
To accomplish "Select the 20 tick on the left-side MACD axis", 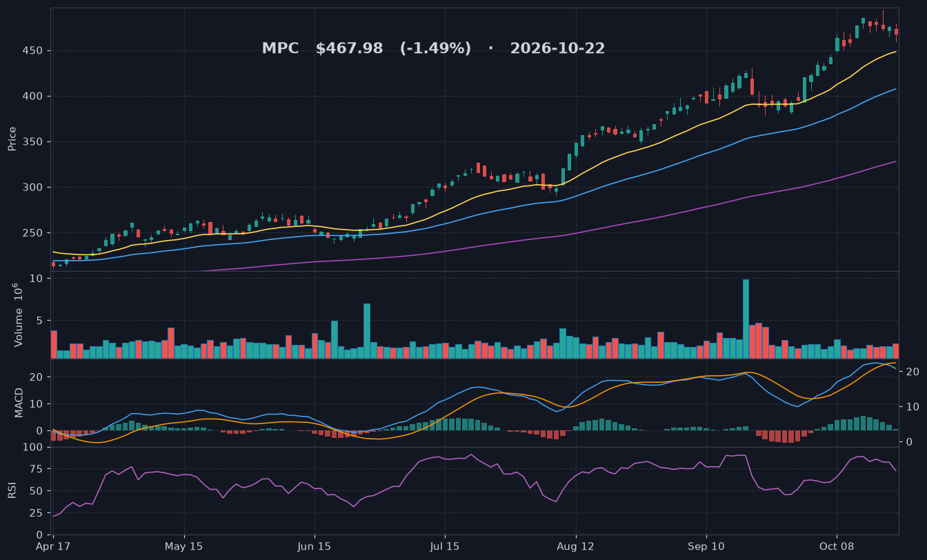I will coord(37,377).
